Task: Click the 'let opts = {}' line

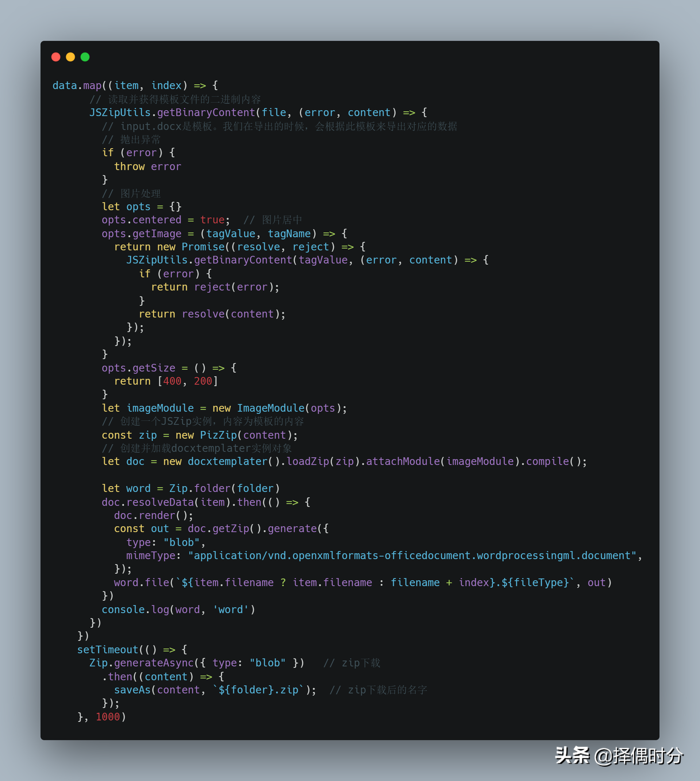Action: [x=142, y=207]
